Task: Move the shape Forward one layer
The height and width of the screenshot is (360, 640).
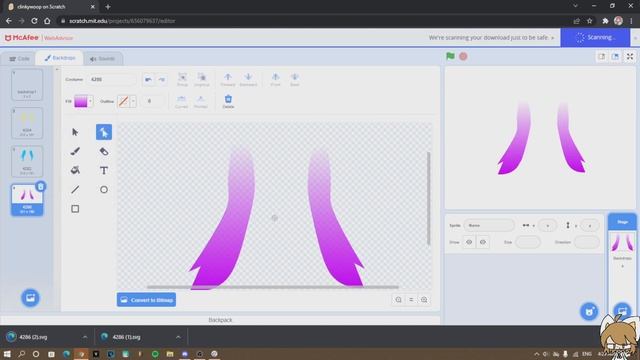Action: tap(228, 79)
